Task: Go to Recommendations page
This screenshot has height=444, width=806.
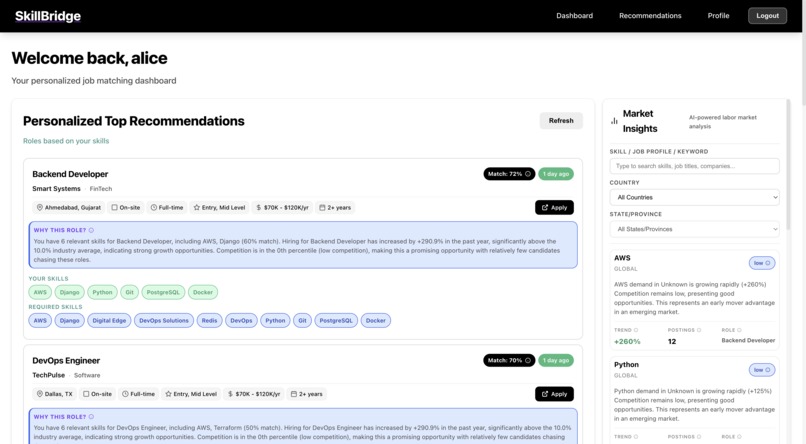Action: click(650, 16)
